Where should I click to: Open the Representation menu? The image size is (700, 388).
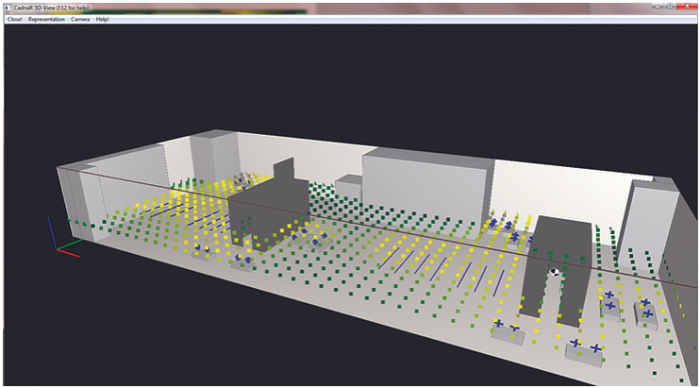pyautogui.click(x=46, y=19)
